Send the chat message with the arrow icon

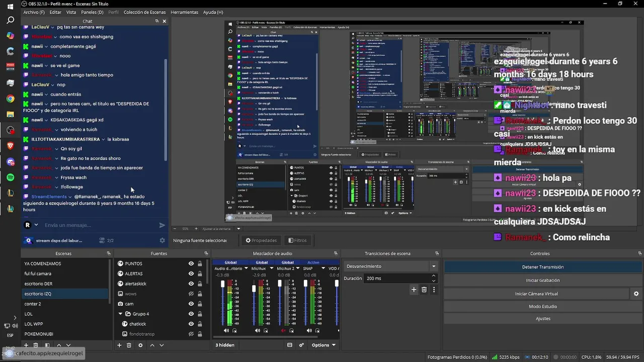point(162,225)
